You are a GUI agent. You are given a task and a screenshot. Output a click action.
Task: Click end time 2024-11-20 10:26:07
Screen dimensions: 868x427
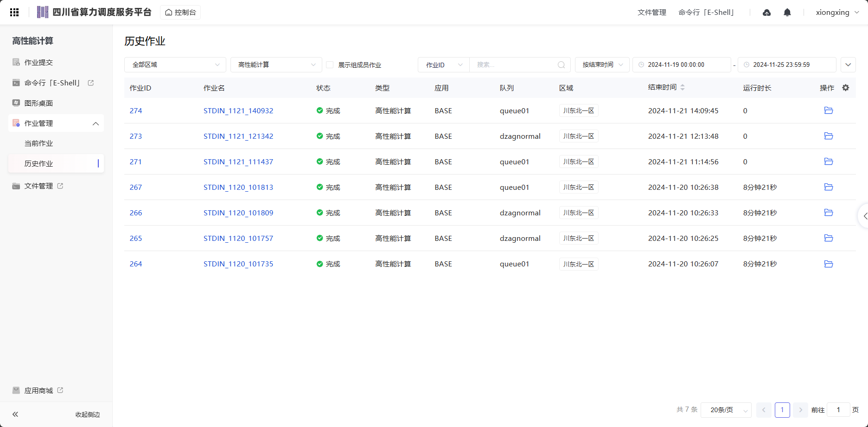click(683, 264)
